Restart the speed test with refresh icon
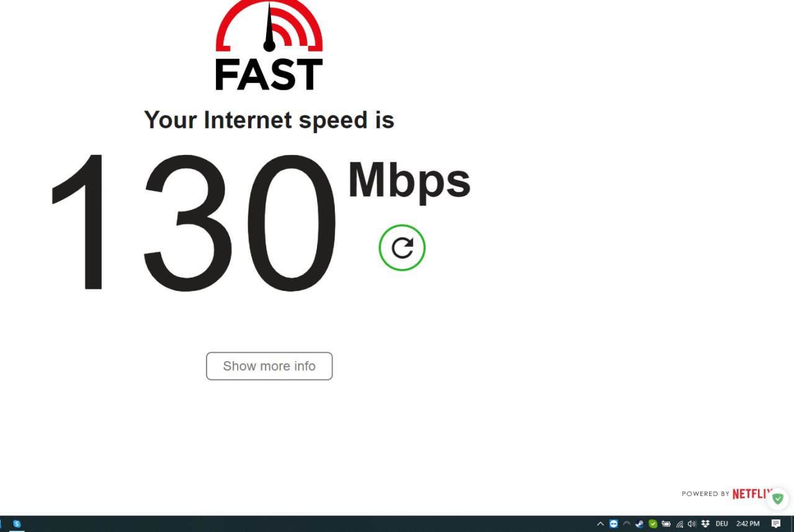Image resolution: width=794 pixels, height=532 pixels. point(402,247)
